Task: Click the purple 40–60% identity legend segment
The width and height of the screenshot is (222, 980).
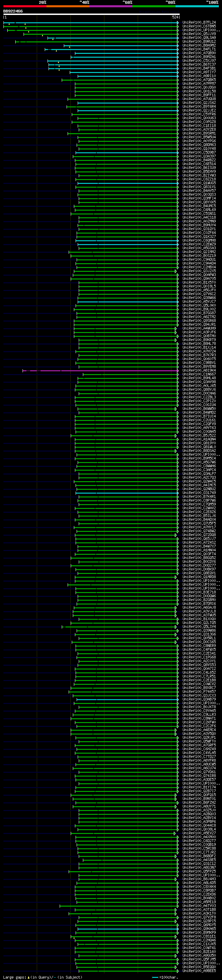Action: click(111, 6)
